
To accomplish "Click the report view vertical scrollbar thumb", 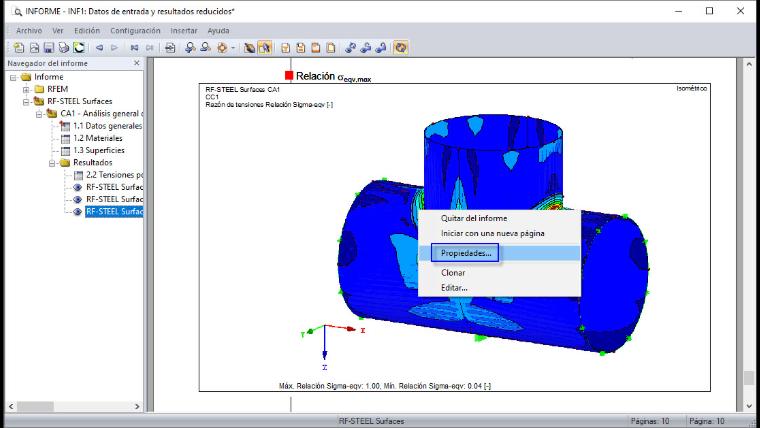I will 749,378.
